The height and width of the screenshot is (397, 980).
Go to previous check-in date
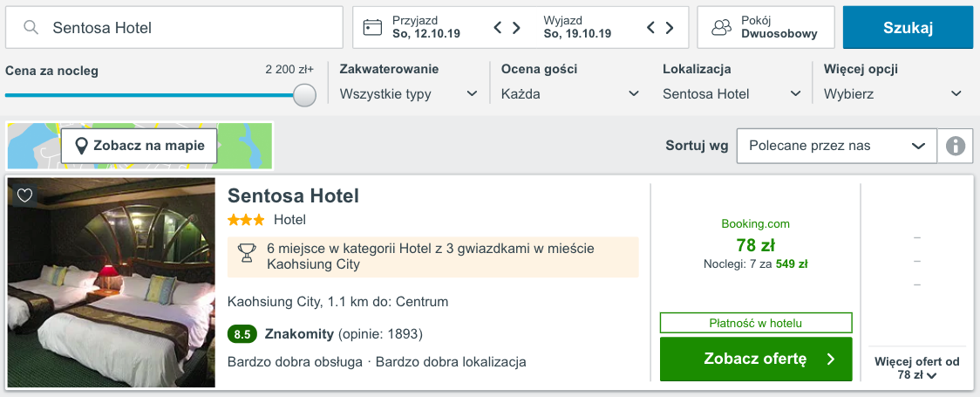tap(498, 28)
